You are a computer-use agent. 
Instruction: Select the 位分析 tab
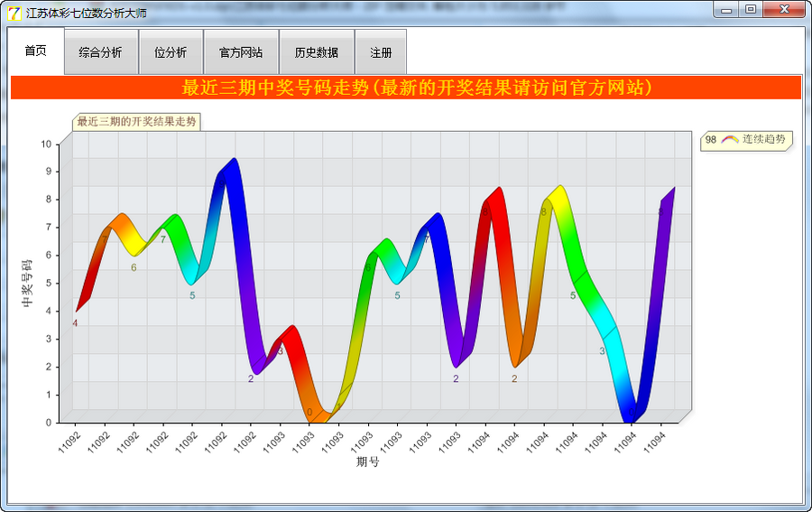click(171, 52)
